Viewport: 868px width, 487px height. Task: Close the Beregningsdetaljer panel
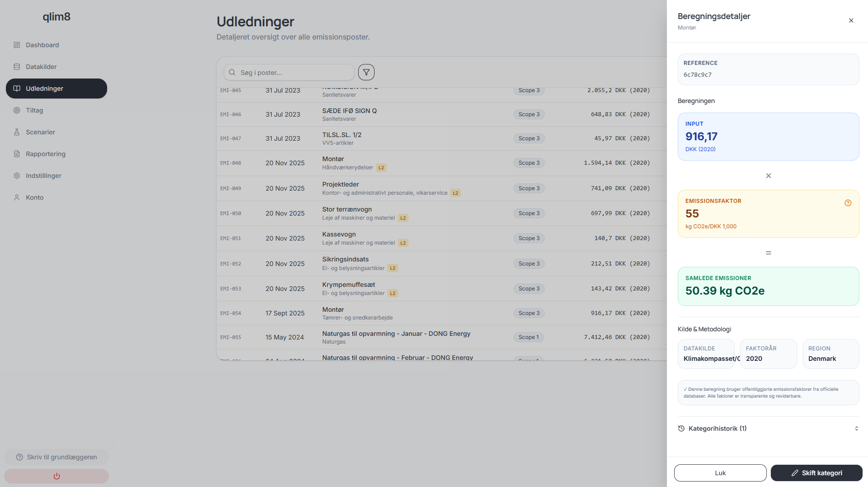click(x=851, y=20)
